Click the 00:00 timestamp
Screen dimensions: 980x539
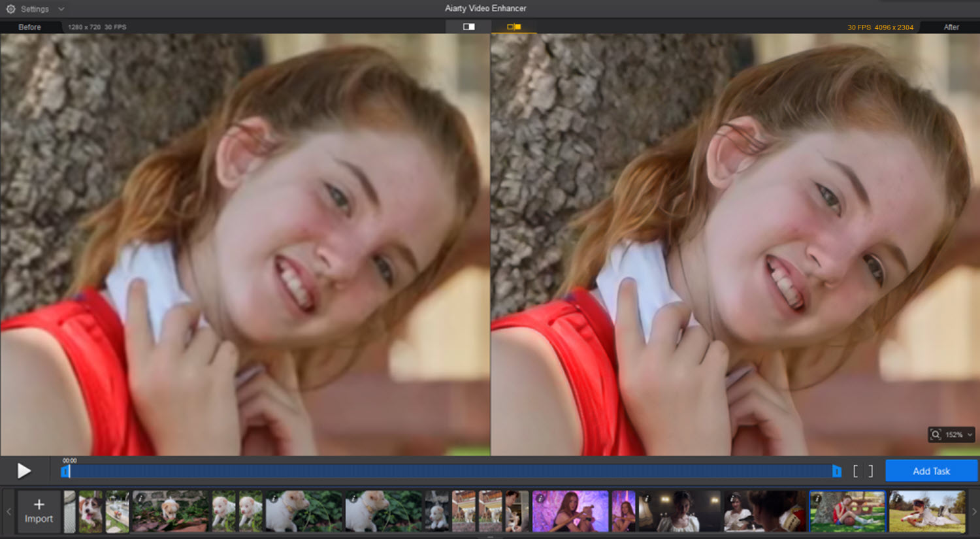pos(69,461)
